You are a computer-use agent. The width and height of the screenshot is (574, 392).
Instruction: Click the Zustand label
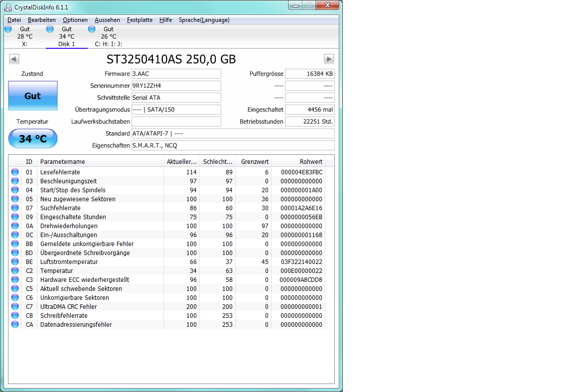click(x=32, y=74)
